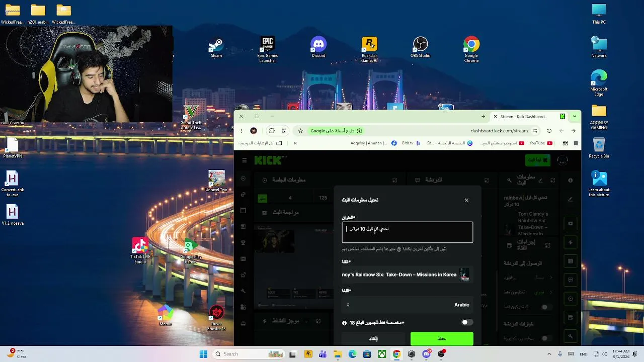644x362 pixels.
Task: Open Learn about this picture icon
Action: click(x=599, y=184)
